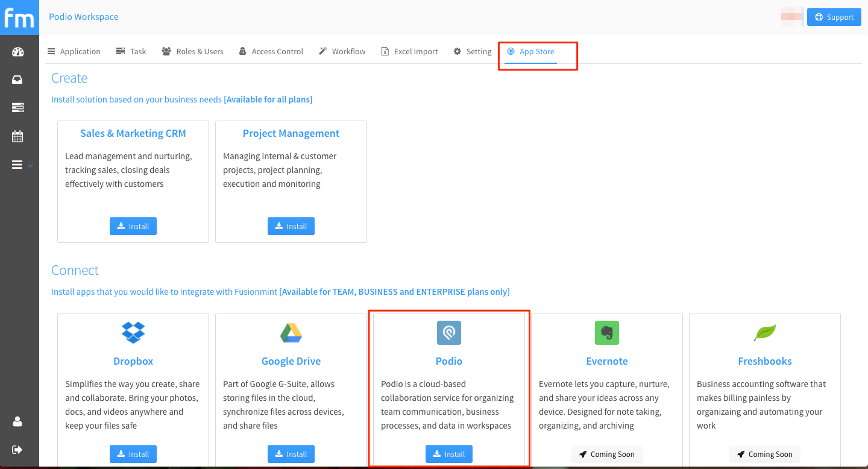This screenshot has height=469, width=868.
Task: Open the Dropbox title link
Action: (x=133, y=361)
